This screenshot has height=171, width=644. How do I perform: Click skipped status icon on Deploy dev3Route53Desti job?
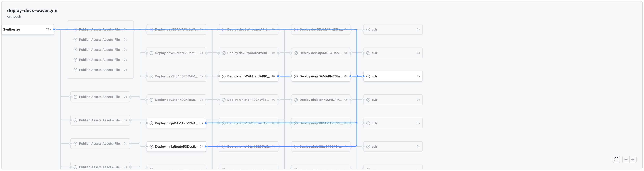tap(151, 53)
